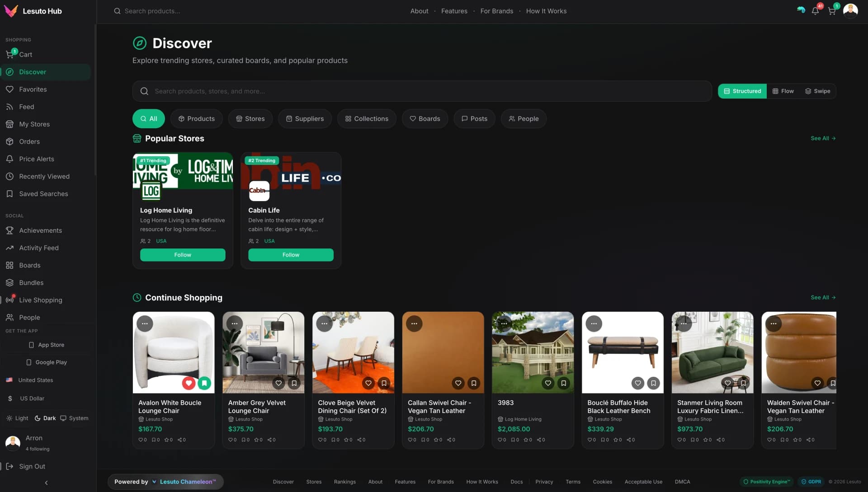868x492 pixels.
Task: Download from App Store button
Action: [x=47, y=345]
